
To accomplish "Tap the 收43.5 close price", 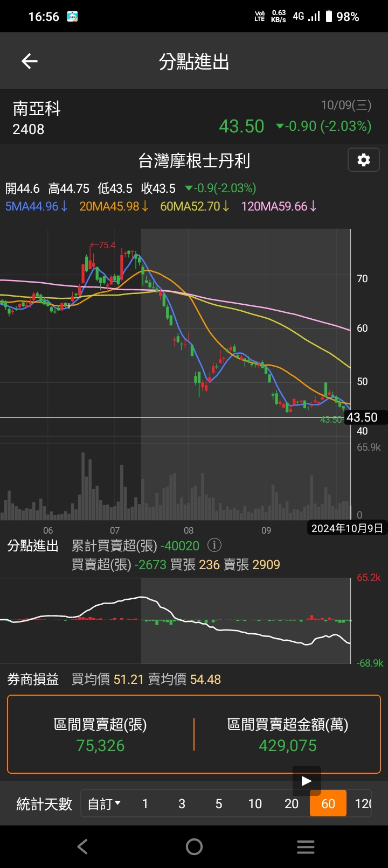I will (x=158, y=188).
